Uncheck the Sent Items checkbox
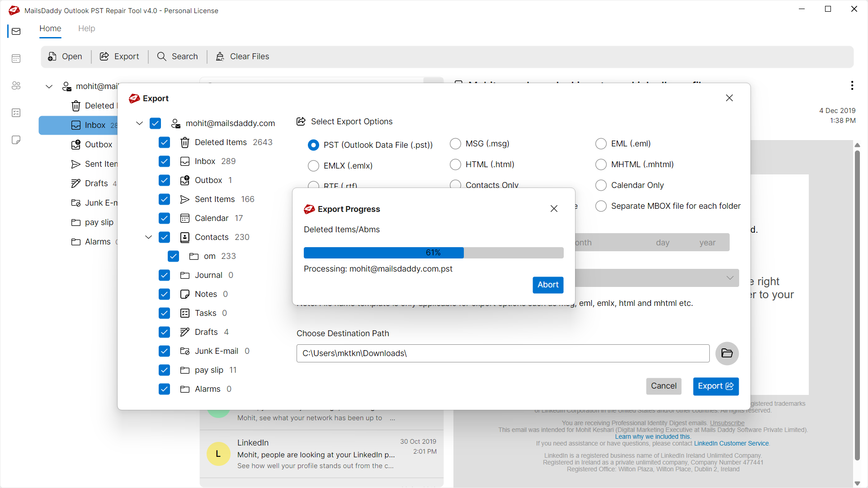 point(164,199)
